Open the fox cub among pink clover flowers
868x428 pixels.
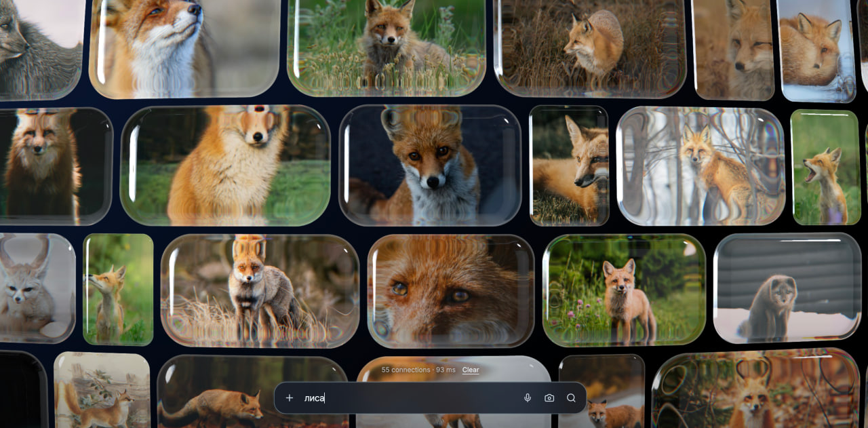(624, 290)
